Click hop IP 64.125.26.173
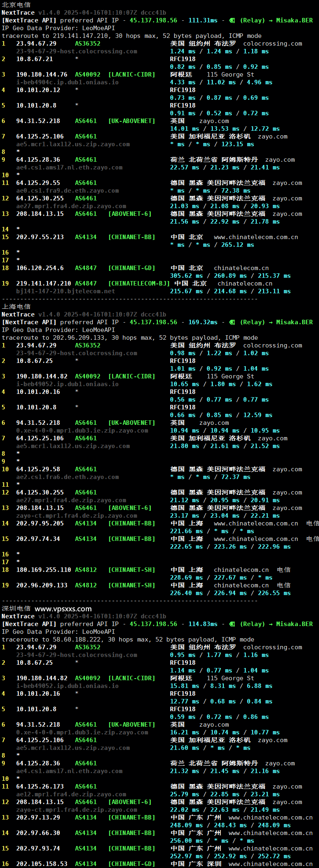This screenshot has width=319, height=868. (40, 787)
